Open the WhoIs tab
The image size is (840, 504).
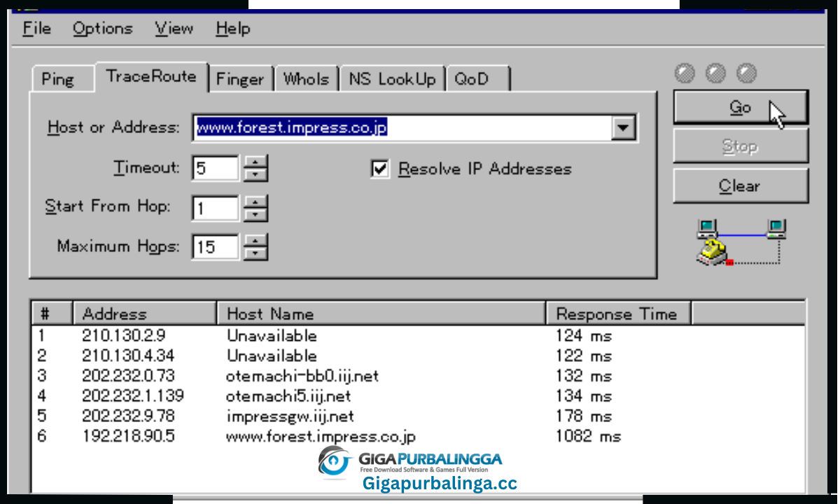(x=306, y=79)
